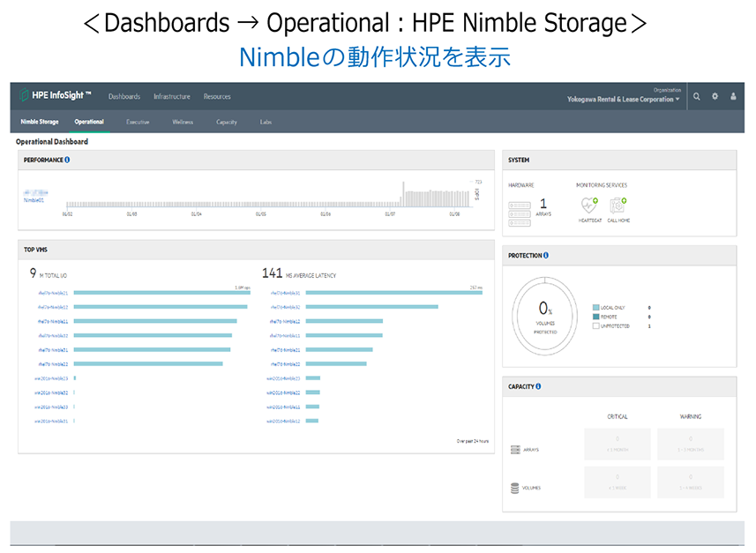Click the Unprotected count '1'

click(x=649, y=326)
